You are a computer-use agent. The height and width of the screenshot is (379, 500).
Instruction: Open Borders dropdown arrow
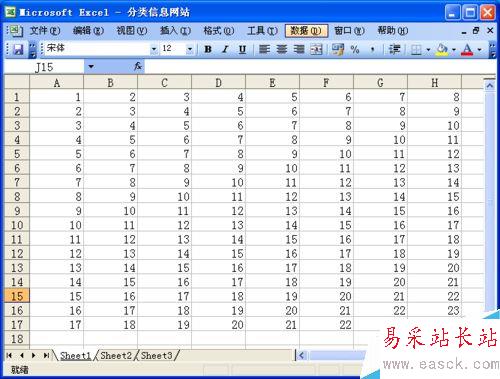pos(428,49)
